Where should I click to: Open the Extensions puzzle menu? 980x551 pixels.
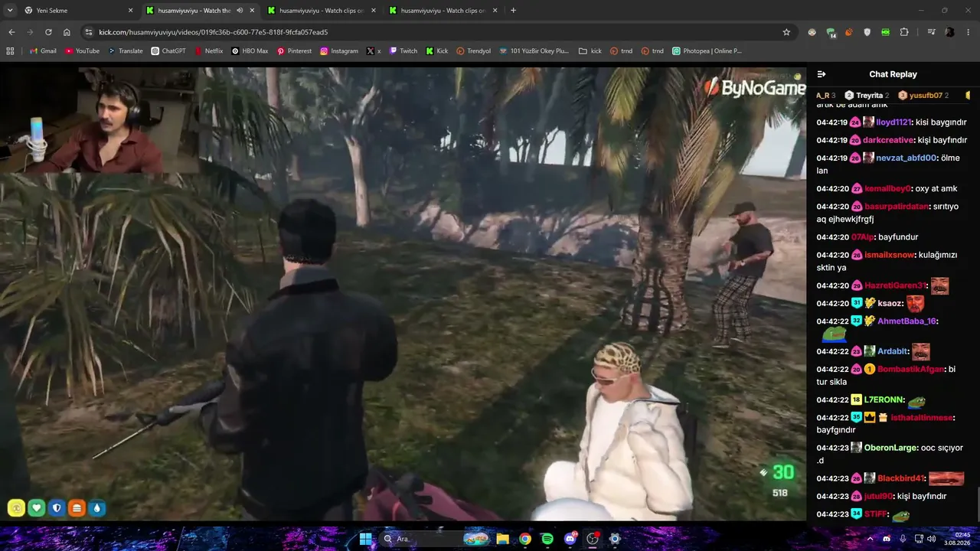[x=904, y=32]
